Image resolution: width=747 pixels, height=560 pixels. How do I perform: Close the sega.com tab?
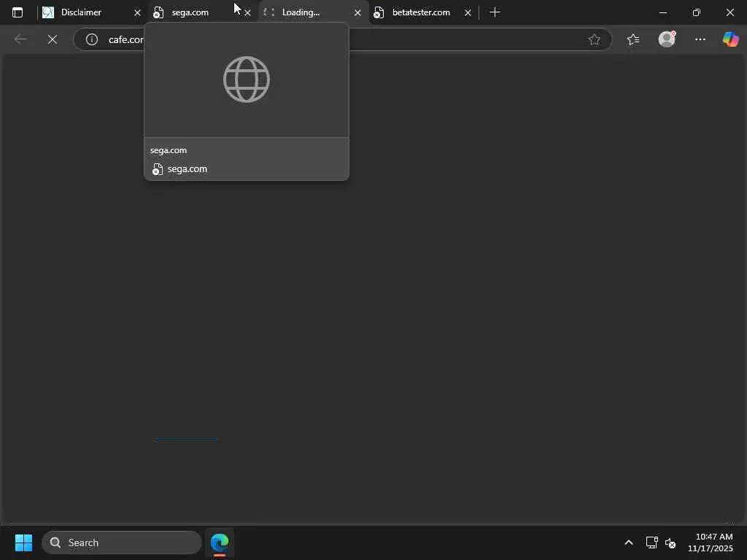247,13
